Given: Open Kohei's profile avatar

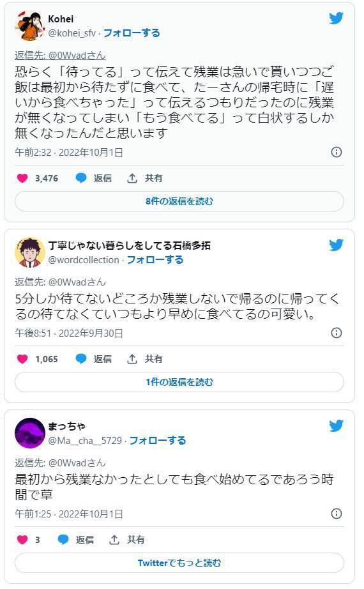Looking at the screenshot, I should point(29,26).
